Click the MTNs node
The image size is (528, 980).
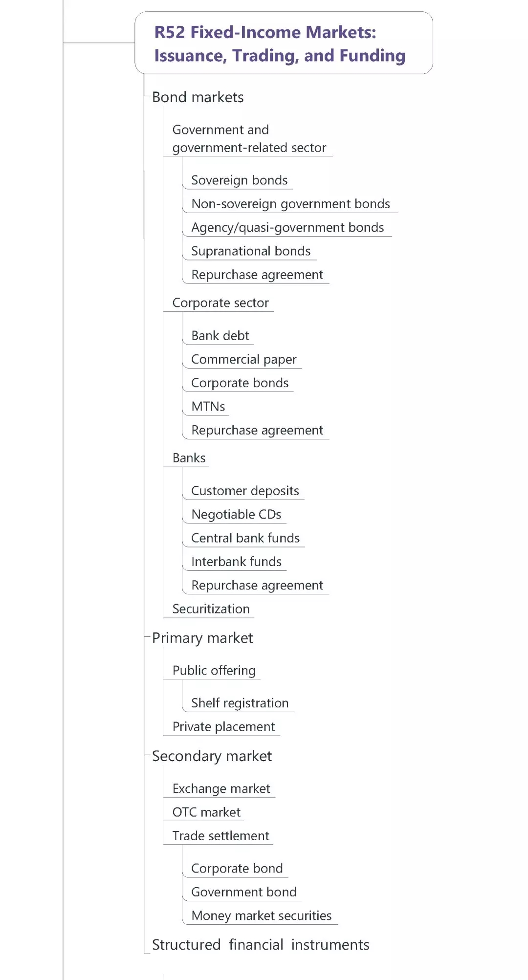[208, 407]
